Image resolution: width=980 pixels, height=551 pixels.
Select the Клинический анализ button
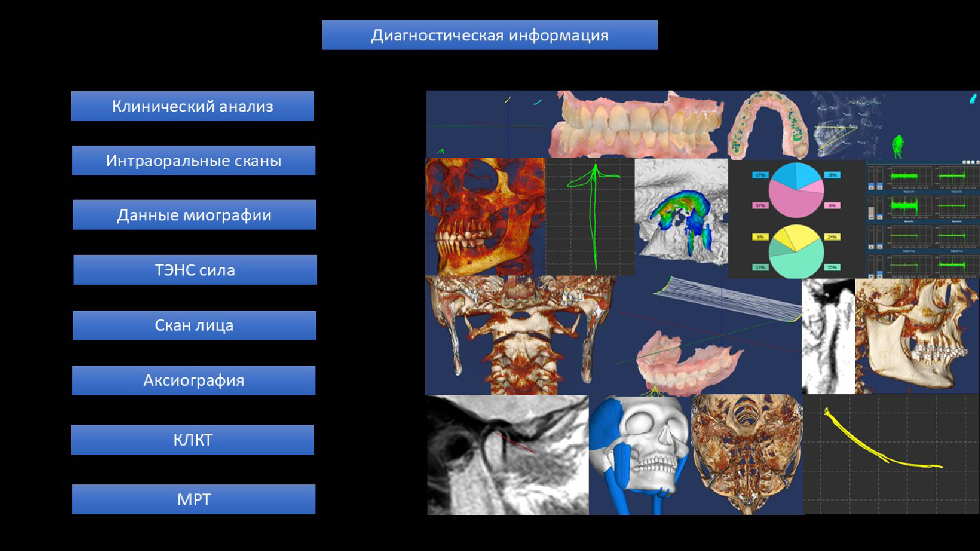(x=192, y=107)
